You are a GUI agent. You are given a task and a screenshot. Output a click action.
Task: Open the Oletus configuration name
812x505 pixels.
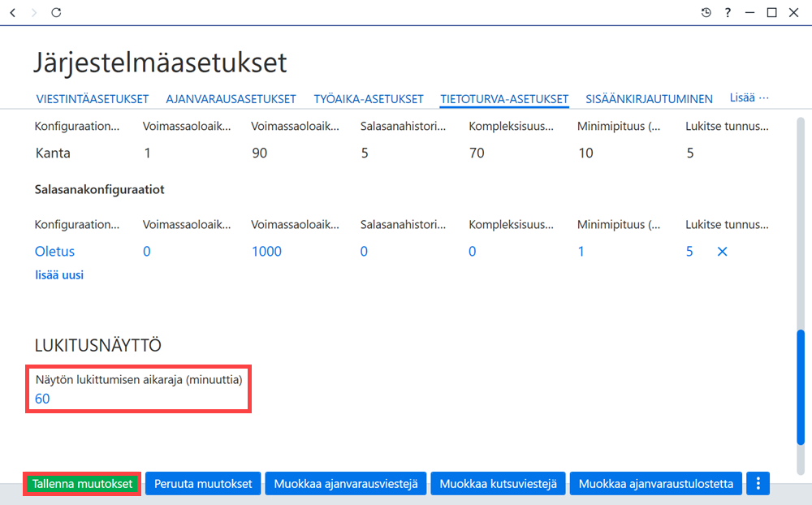(x=54, y=252)
